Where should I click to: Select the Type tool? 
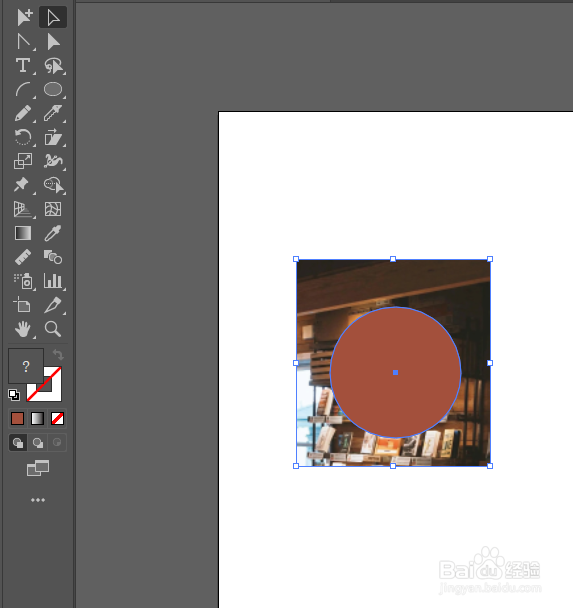click(23, 65)
